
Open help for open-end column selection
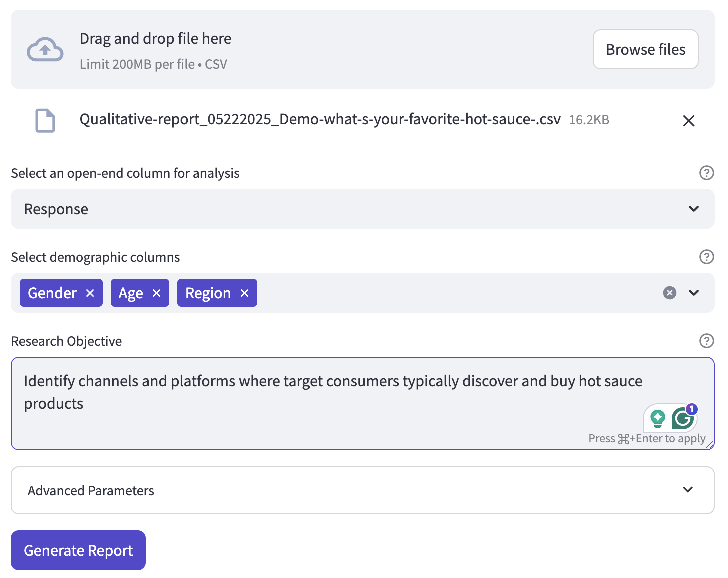click(706, 173)
